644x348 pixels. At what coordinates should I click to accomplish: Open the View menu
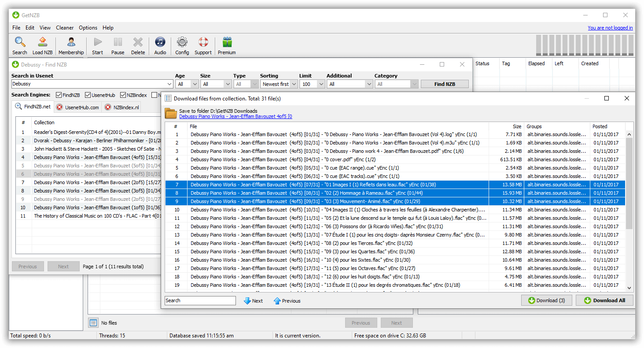pos(45,27)
